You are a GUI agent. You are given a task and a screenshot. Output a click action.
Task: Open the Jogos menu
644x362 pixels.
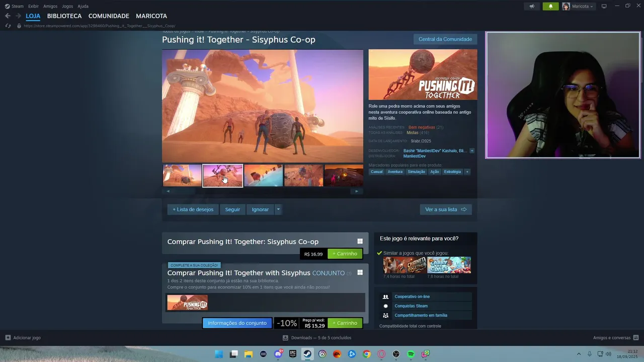[x=67, y=6]
